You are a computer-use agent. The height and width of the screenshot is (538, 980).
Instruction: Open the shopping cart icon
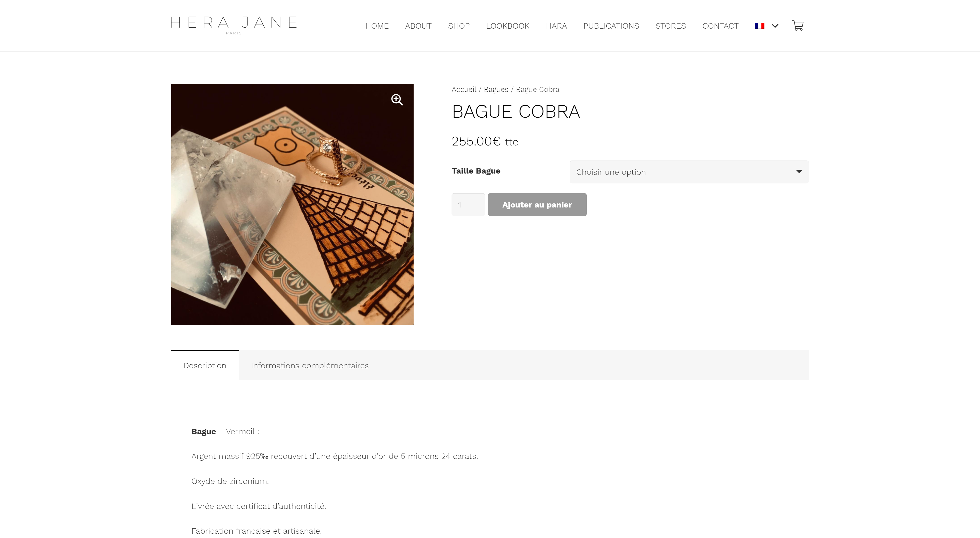pos(797,26)
